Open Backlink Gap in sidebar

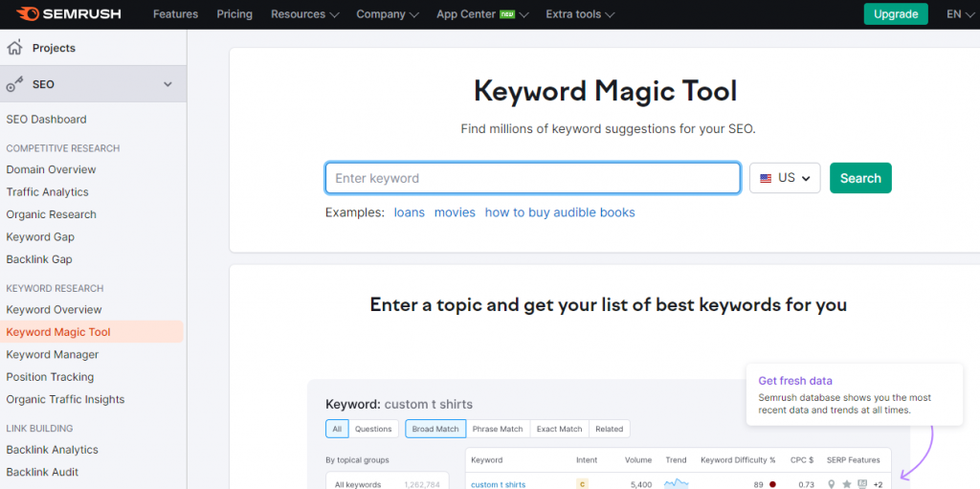pyautogui.click(x=39, y=259)
